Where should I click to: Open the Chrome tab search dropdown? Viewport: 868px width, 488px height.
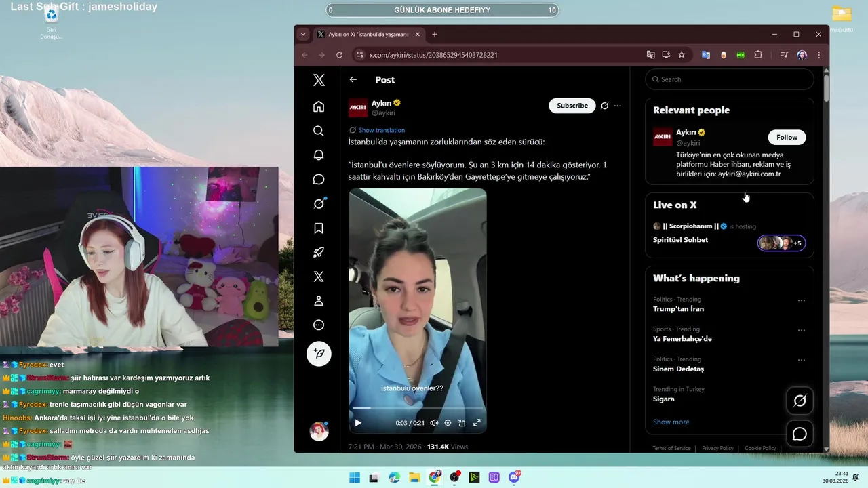pos(303,34)
